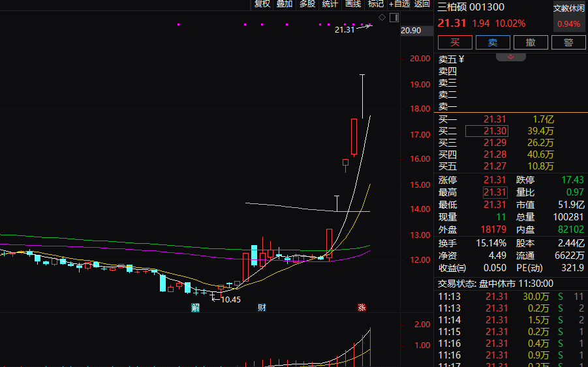The height and width of the screenshot is (367, 588).
Task: Open the 复权 adjustment menu
Action: [x=262, y=4]
